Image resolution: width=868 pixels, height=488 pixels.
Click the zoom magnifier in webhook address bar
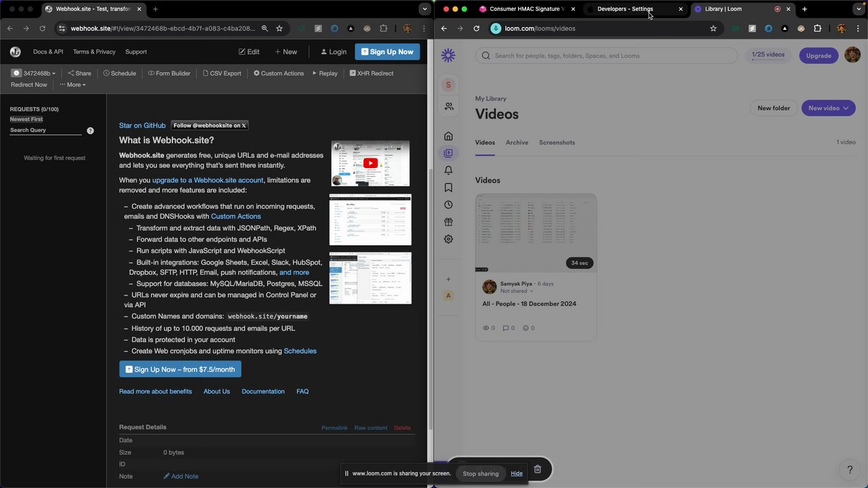pos(264,28)
